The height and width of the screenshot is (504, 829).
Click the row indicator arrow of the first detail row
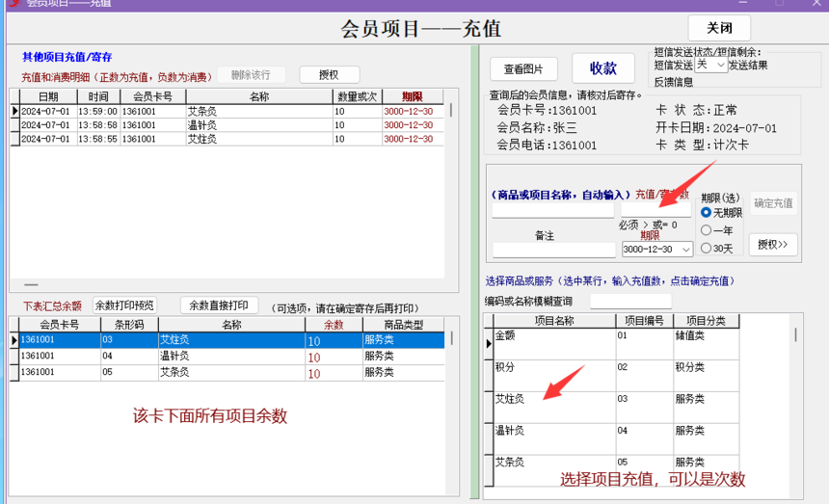(x=14, y=112)
